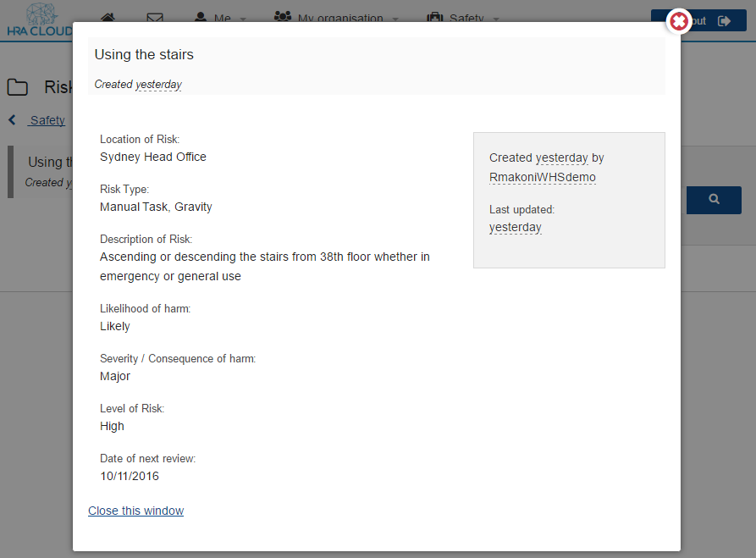The image size is (756, 558).
Task: Click the person icon beside Me
Action: [x=201, y=18]
